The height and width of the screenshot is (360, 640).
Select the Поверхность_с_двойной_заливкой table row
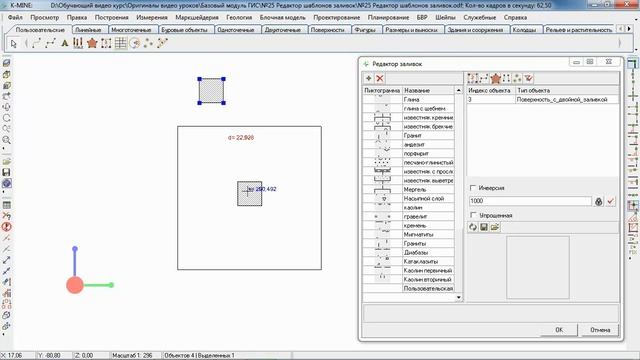543,99
